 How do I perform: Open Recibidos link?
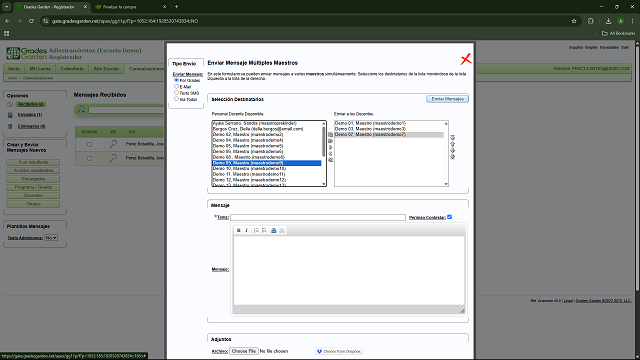[31, 104]
